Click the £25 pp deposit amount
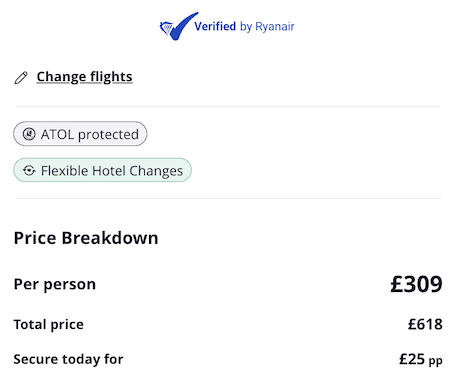Image resolution: width=454 pixels, height=381 pixels. 421,359
